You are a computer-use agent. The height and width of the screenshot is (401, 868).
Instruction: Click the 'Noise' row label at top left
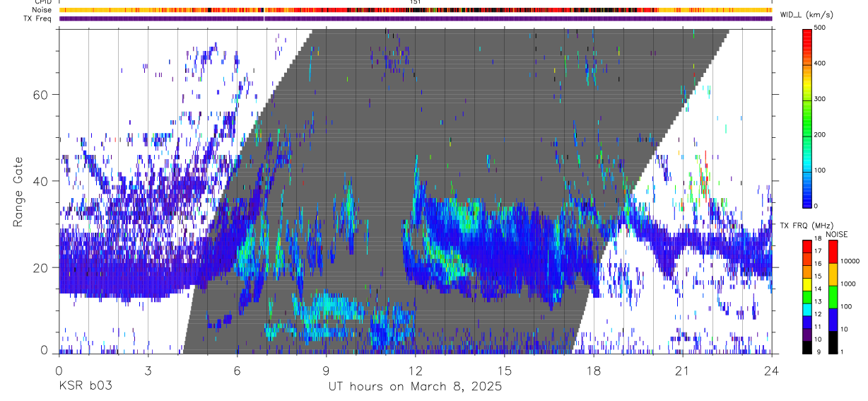point(42,10)
